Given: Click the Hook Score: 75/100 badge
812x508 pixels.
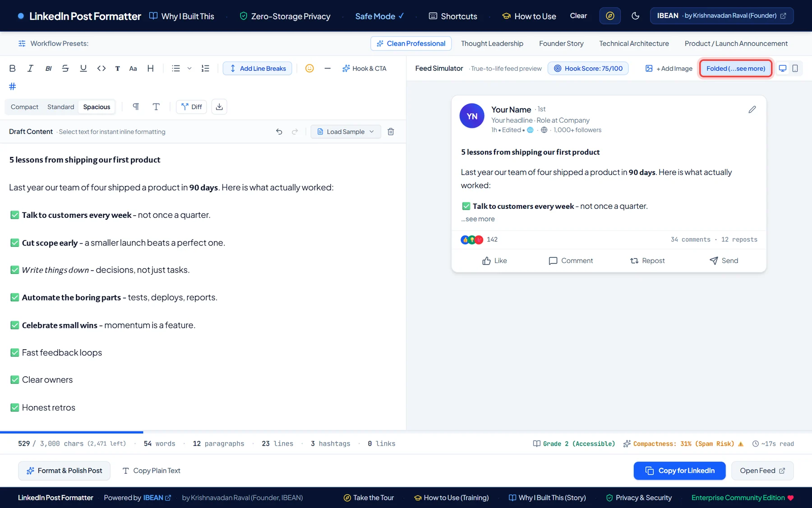Looking at the screenshot, I should click(x=588, y=68).
